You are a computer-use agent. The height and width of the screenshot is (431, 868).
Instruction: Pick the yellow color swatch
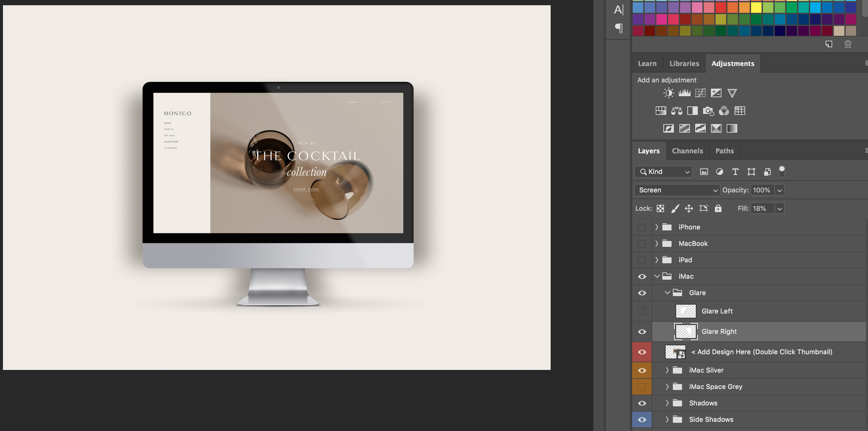tap(756, 7)
